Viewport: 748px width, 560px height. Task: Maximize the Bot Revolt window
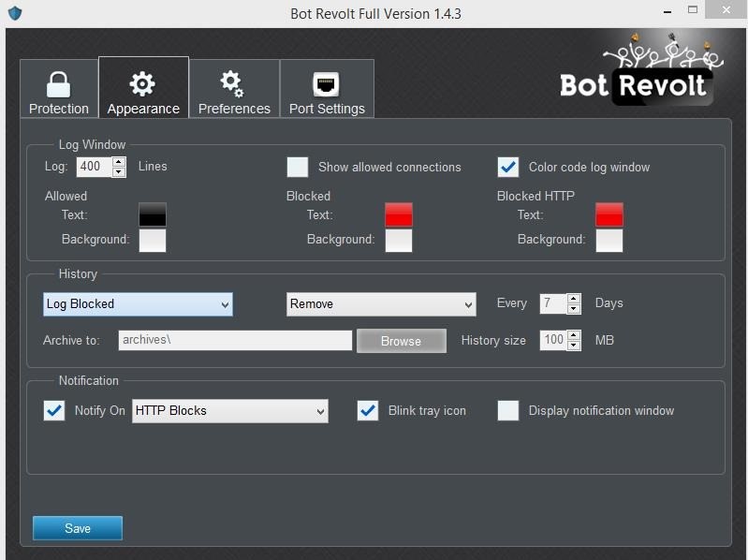tap(693, 9)
